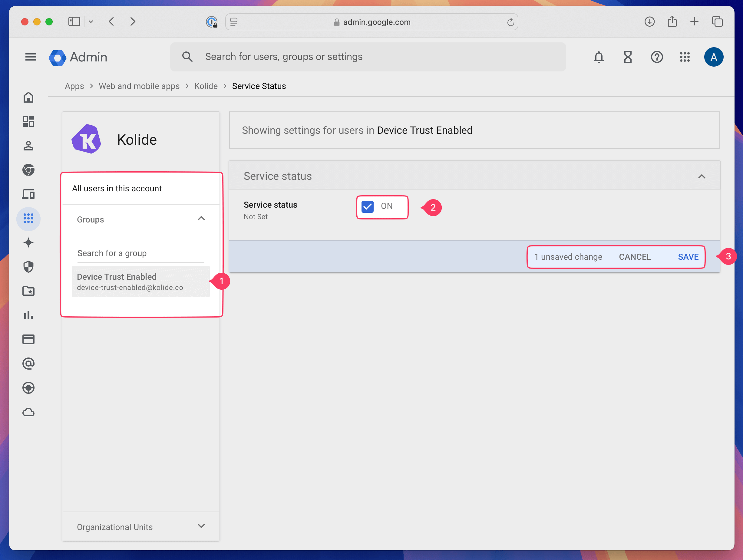Open the Users directory icon
The width and height of the screenshot is (743, 560).
[x=28, y=146]
